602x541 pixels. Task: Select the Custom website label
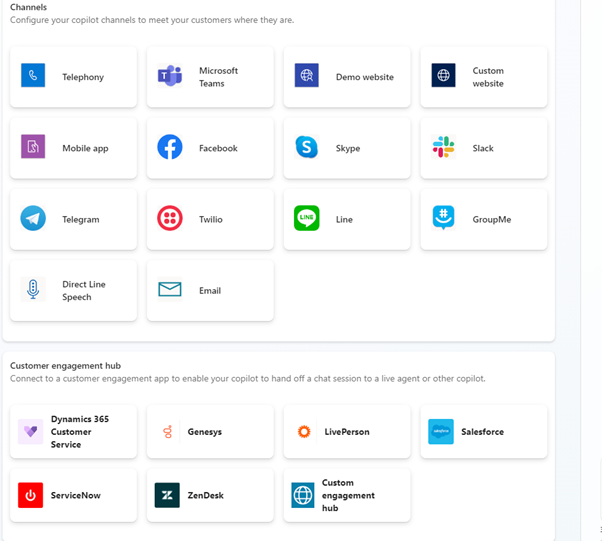[x=488, y=77]
